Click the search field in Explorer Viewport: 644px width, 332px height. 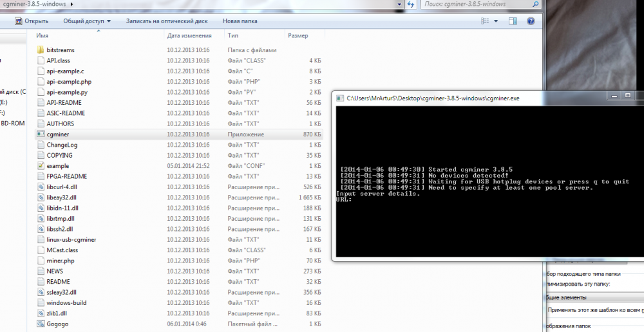480,4
